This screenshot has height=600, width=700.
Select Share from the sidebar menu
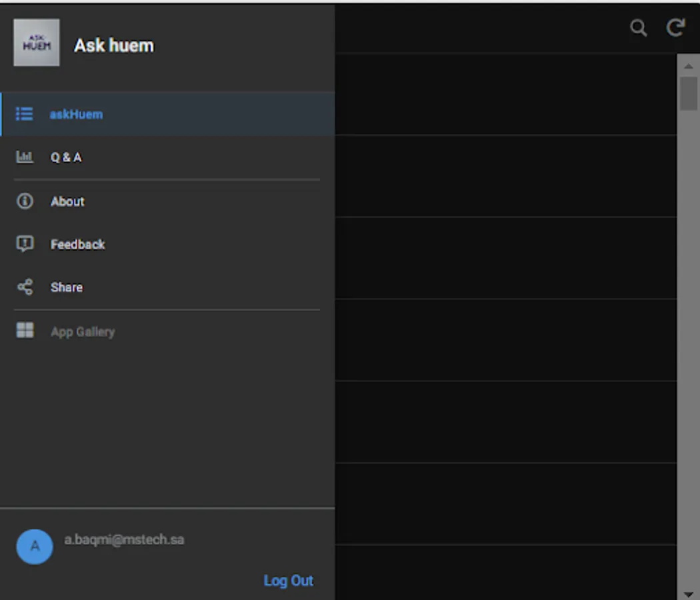[66, 287]
